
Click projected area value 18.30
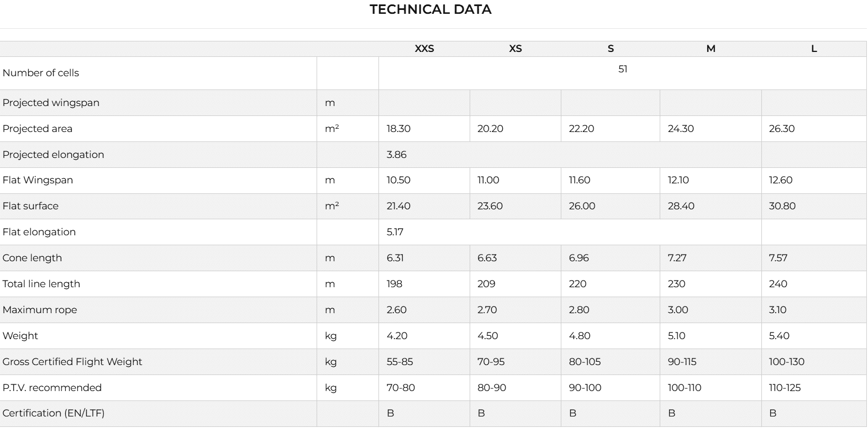398,129
